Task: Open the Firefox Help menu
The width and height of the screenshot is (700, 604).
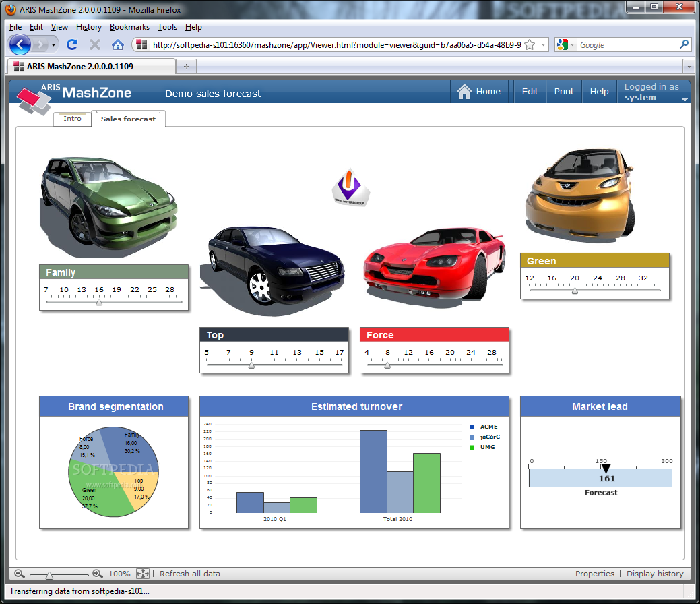Action: [193, 27]
